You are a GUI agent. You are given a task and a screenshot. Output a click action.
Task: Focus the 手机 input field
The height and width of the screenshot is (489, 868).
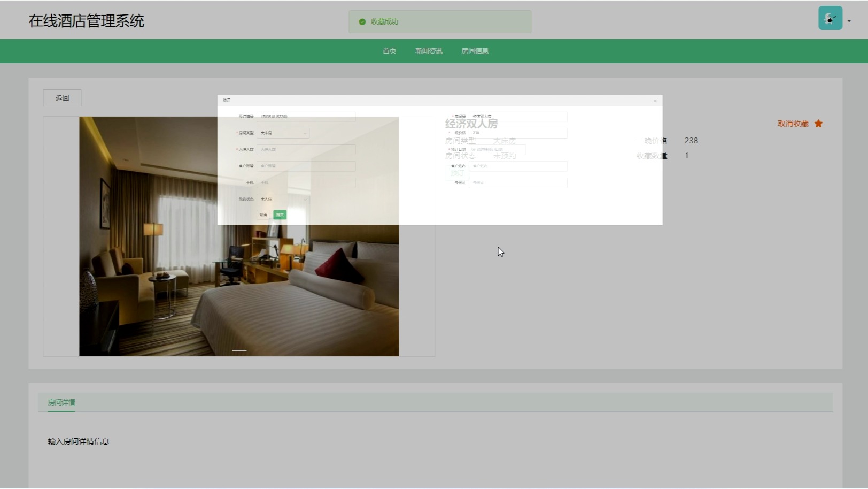click(306, 182)
